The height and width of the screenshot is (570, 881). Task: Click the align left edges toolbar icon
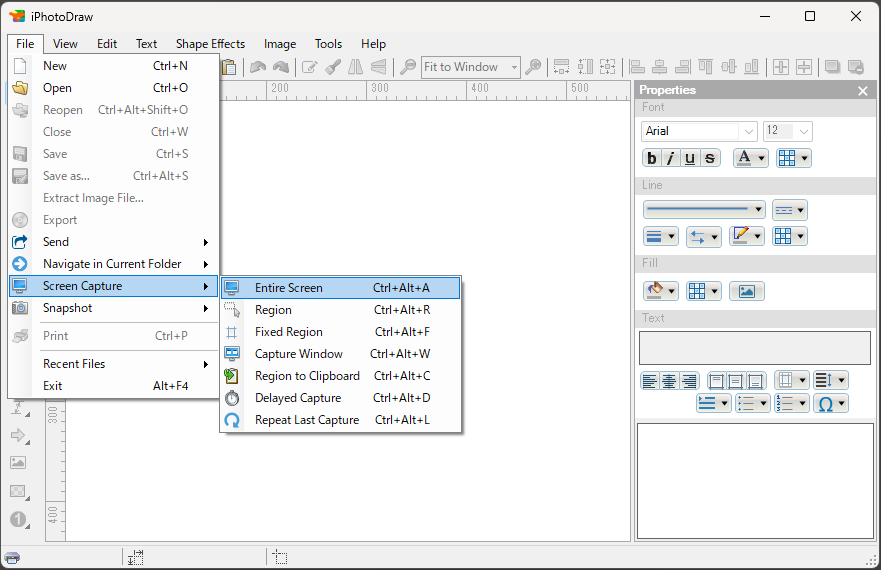click(x=637, y=67)
